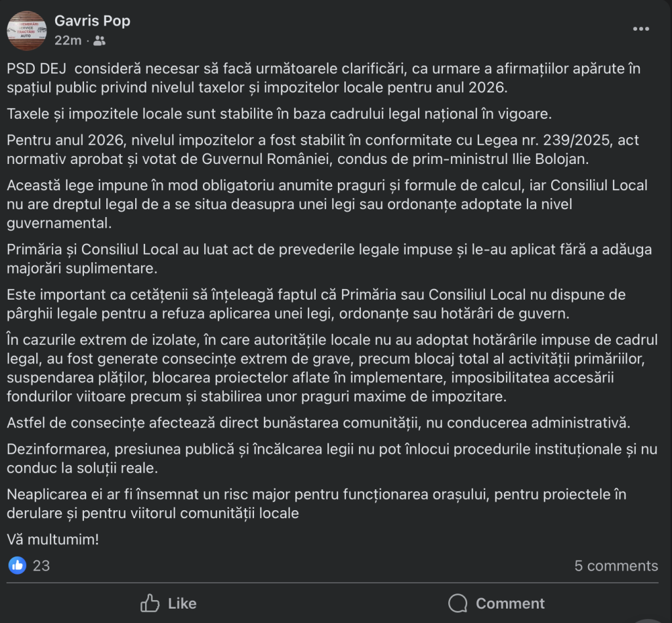Click the 'Vă multumim!' closing line

coord(52,540)
